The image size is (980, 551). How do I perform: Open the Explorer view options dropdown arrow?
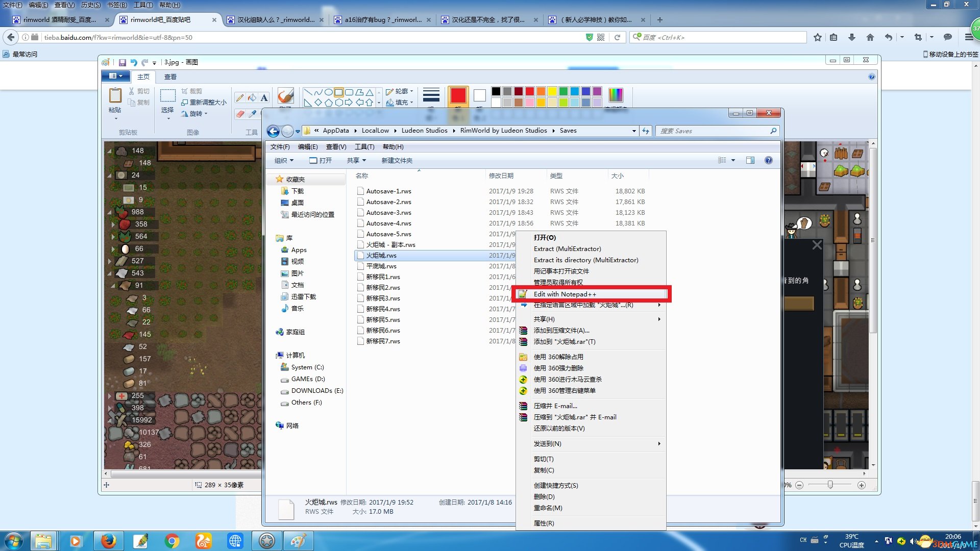tap(733, 160)
